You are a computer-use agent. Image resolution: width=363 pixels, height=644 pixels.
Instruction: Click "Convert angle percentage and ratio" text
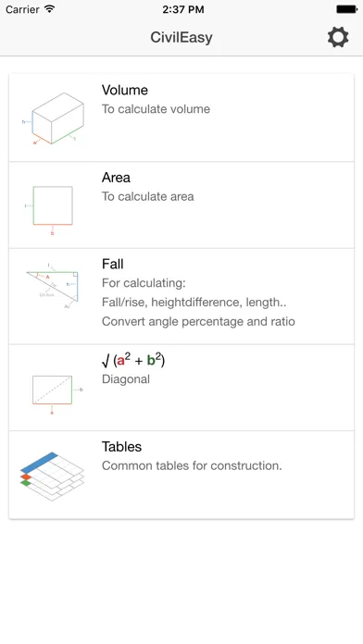[198, 321]
